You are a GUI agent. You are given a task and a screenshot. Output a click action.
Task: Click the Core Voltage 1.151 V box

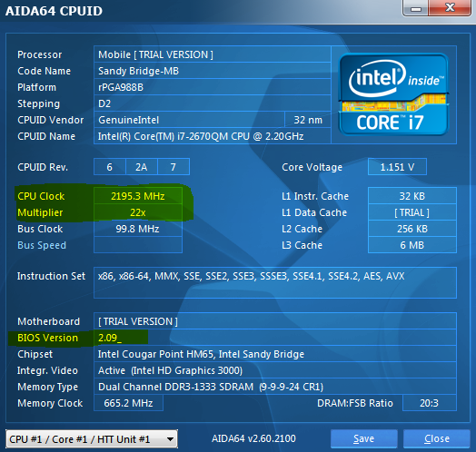pyautogui.click(x=397, y=167)
